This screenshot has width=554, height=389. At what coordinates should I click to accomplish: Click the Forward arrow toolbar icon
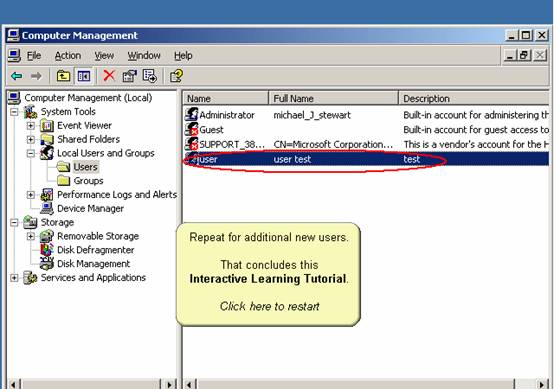[36, 76]
